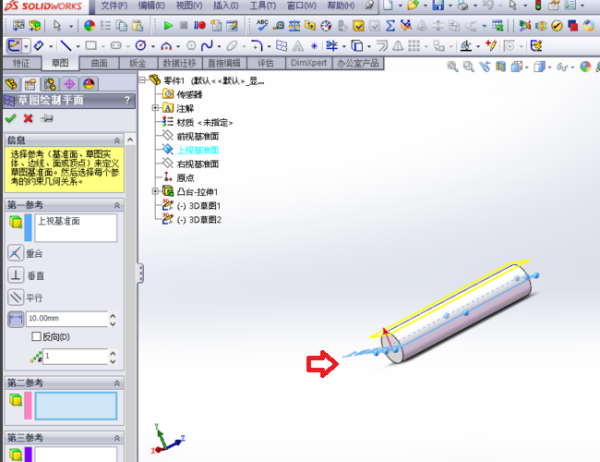Switch to the 特征 tab
The width and height of the screenshot is (600, 462).
(x=21, y=63)
